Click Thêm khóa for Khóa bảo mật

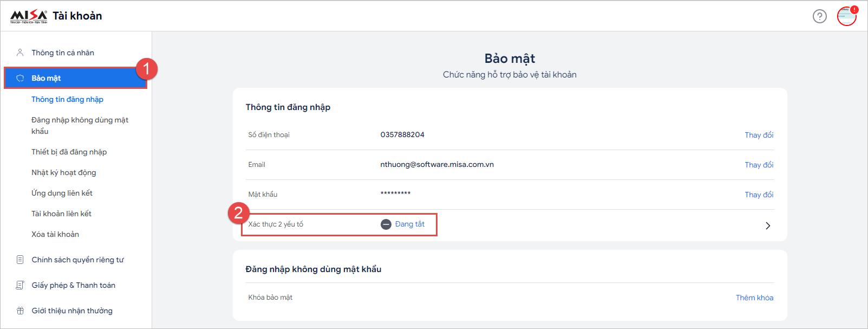pyautogui.click(x=754, y=298)
